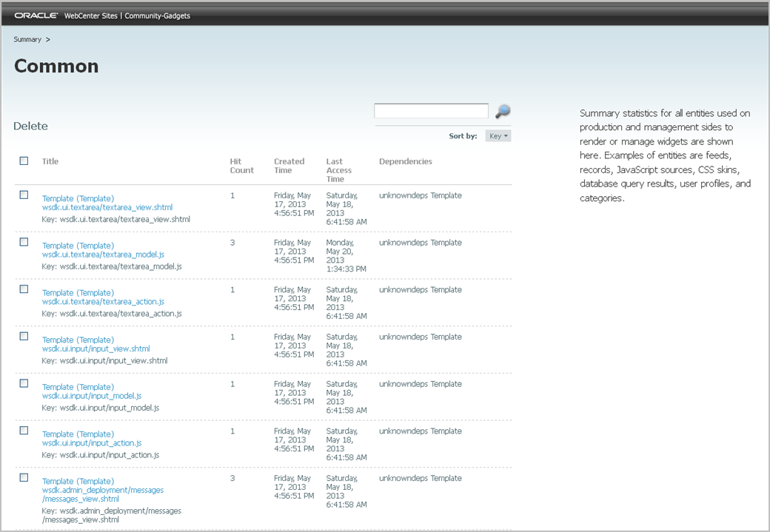
Task: Click created time of textarea_action.js row
Action: (x=294, y=298)
